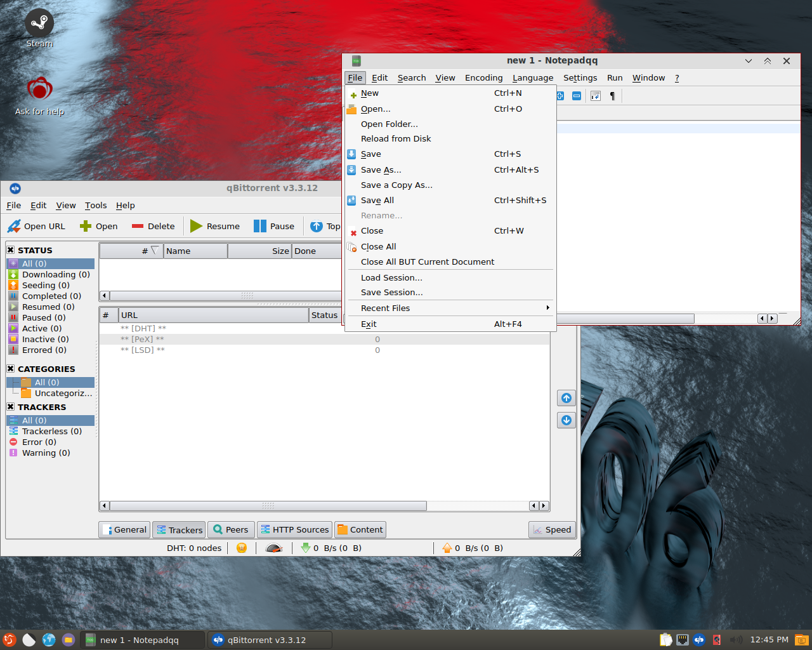Open the Language menu in Notepadqq
The width and height of the screenshot is (812, 650).
tap(533, 77)
